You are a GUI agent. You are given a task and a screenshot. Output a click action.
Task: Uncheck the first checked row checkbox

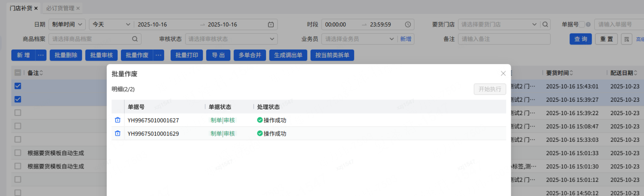(x=18, y=86)
